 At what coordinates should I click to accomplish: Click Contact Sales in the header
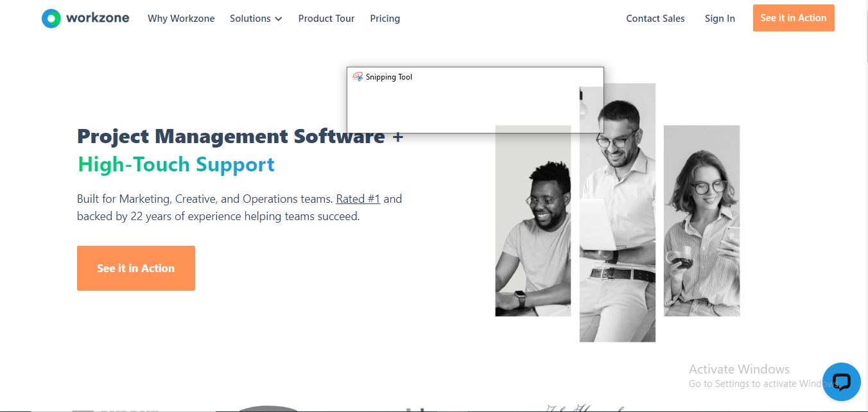pyautogui.click(x=655, y=19)
